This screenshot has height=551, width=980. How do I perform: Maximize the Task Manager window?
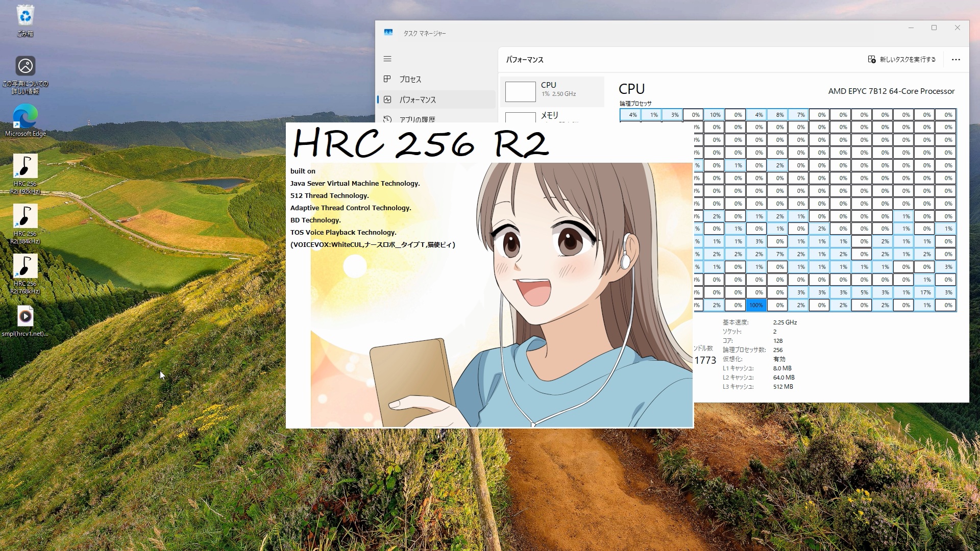934,28
